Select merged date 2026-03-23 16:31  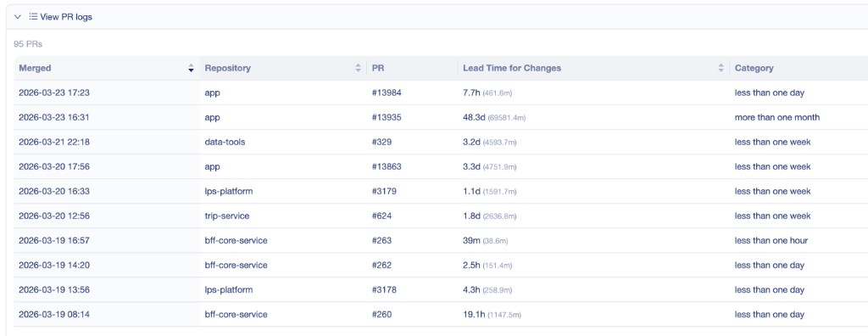54,118
